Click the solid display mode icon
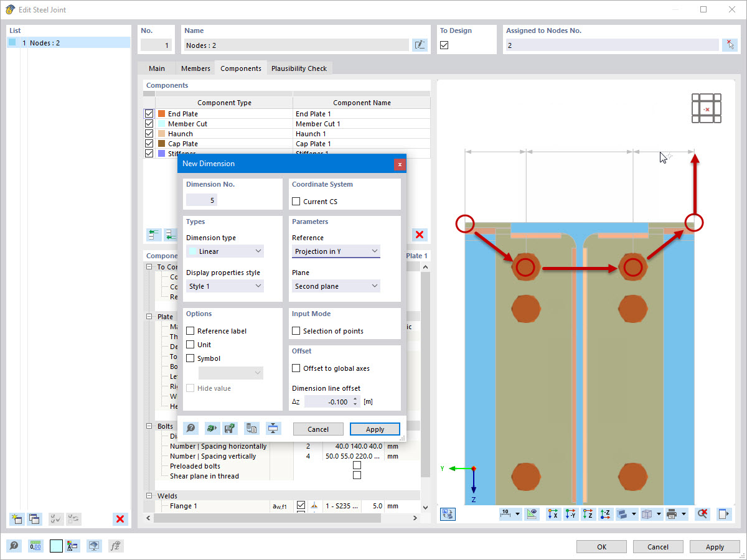 pyautogui.click(x=622, y=514)
